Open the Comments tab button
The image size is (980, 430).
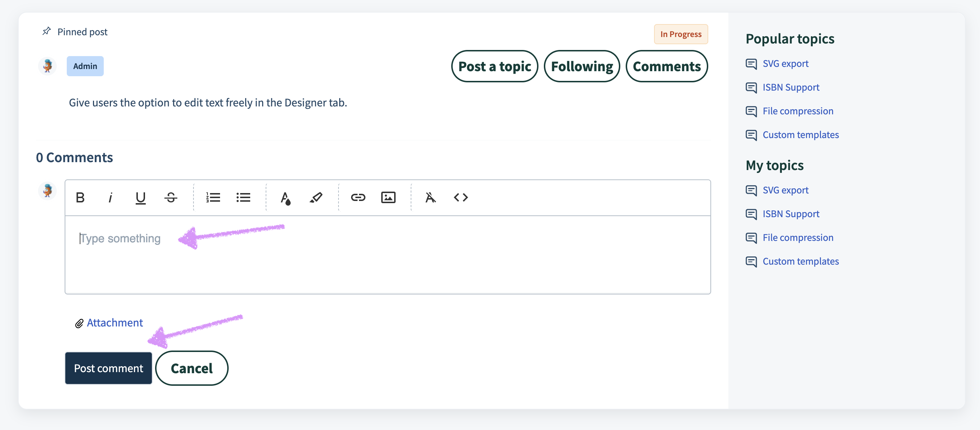click(x=667, y=66)
